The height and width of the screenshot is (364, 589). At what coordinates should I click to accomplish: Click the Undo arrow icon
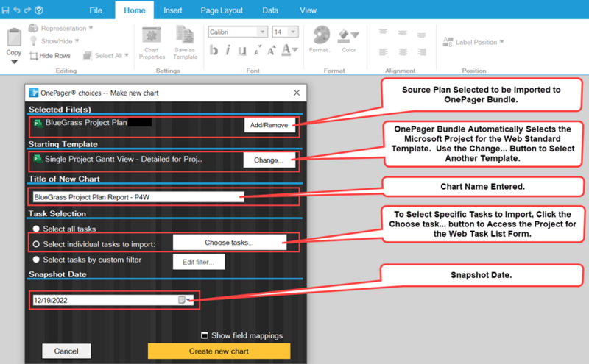pyautogui.click(x=16, y=10)
